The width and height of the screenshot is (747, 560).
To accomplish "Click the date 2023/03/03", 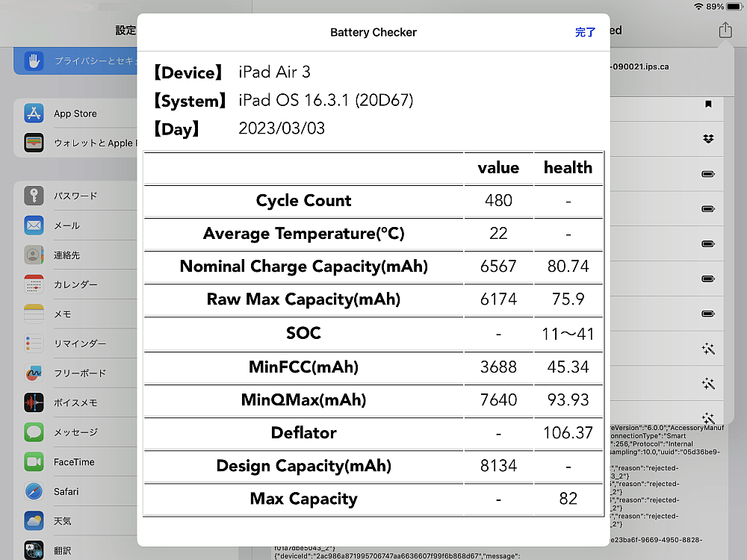I will pos(282,128).
